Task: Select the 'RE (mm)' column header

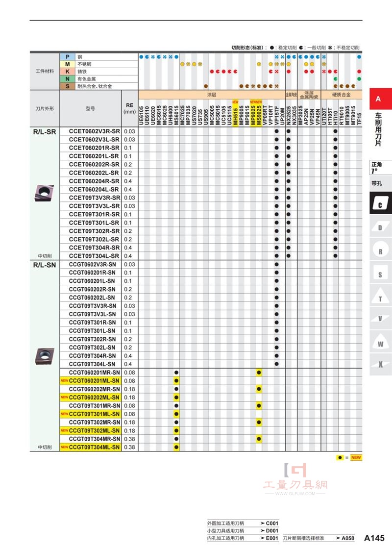Action: click(129, 108)
